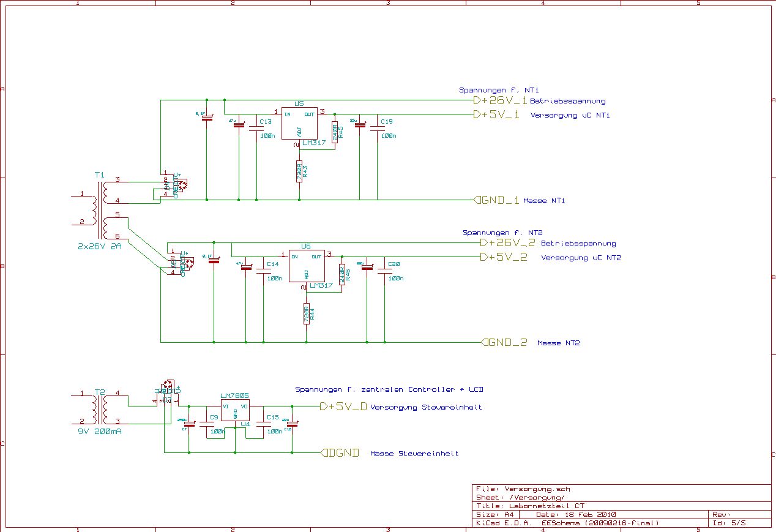Select capacitor C14 symbol
This screenshot has width=776, height=532.
[x=264, y=271]
